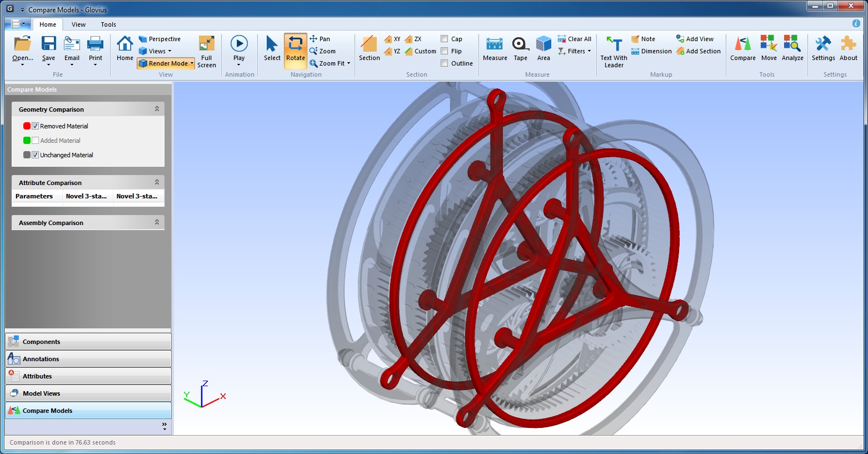Measure surface Area
The width and height of the screenshot is (868, 454).
tap(543, 49)
